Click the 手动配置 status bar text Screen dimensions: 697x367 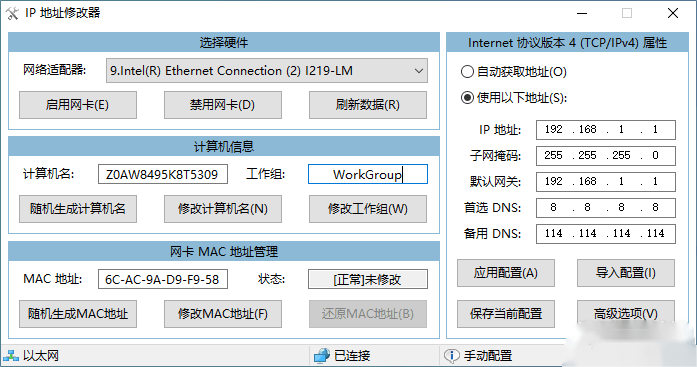point(488,355)
